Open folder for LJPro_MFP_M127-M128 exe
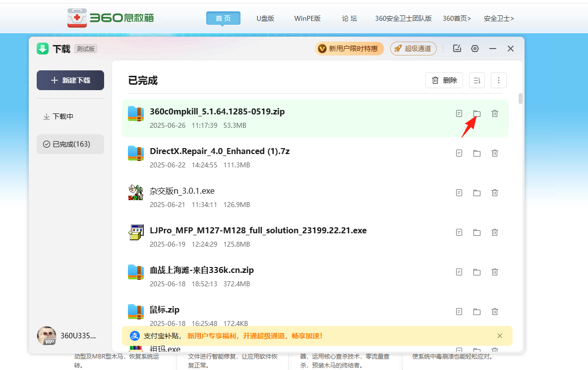The width and height of the screenshot is (588, 370). (x=476, y=233)
